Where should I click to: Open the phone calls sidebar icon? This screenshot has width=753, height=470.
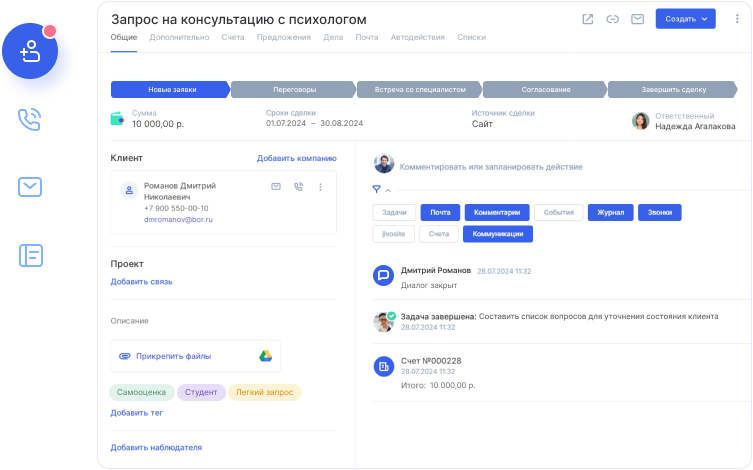(x=30, y=120)
